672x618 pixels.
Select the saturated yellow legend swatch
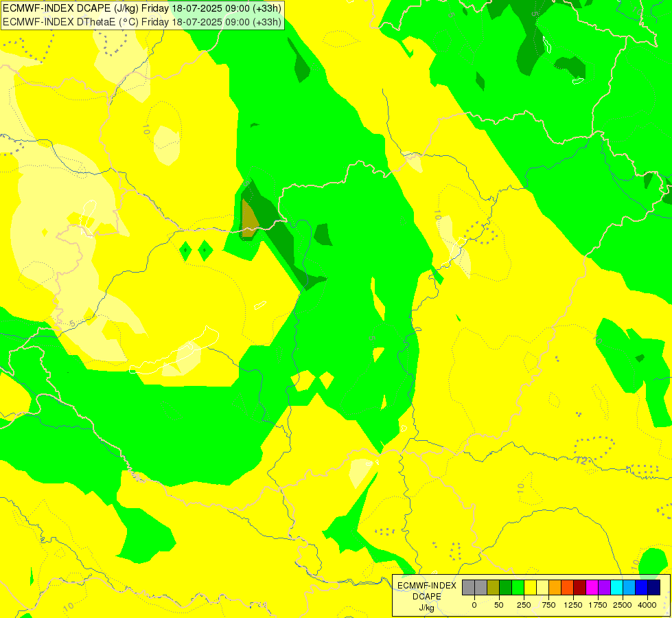[x=530, y=587]
